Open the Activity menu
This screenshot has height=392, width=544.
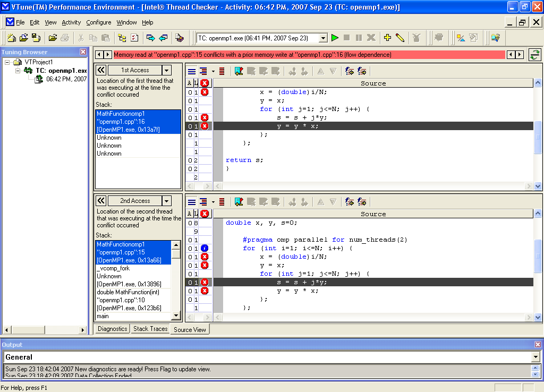coord(71,22)
